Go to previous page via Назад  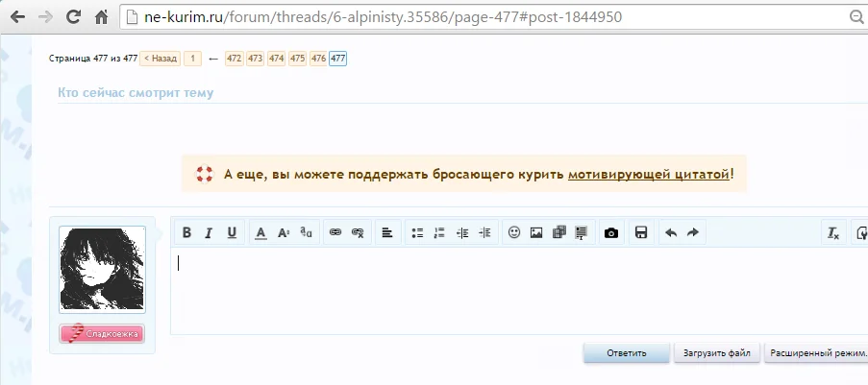[160, 59]
